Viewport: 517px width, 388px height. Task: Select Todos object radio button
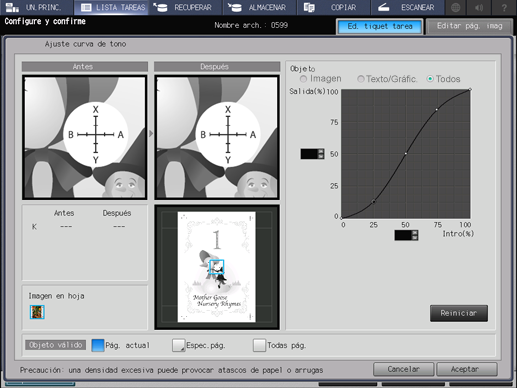[430, 79]
